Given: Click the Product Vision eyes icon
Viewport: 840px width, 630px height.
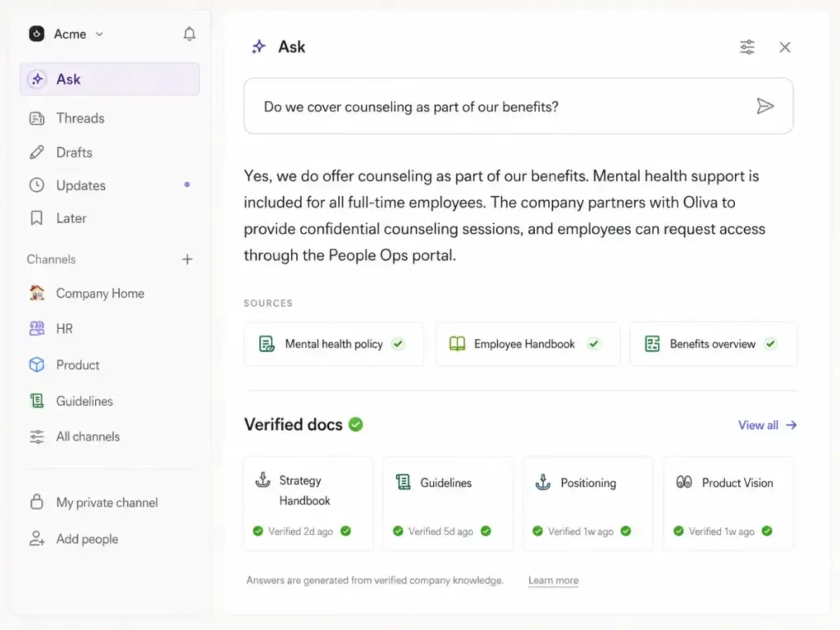Looking at the screenshot, I should 683,482.
